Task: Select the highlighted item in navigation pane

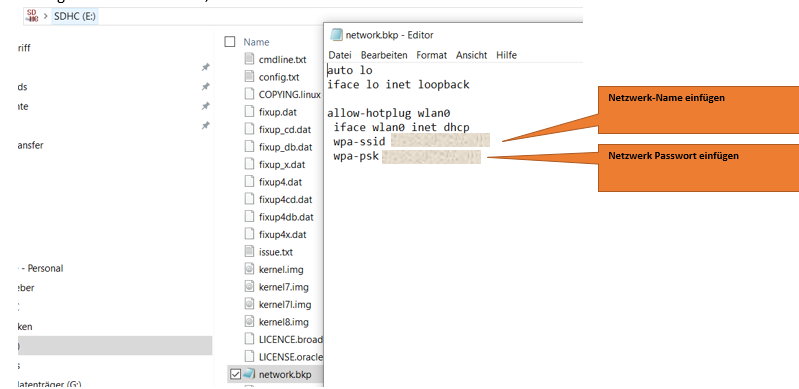Action: [x=115, y=346]
